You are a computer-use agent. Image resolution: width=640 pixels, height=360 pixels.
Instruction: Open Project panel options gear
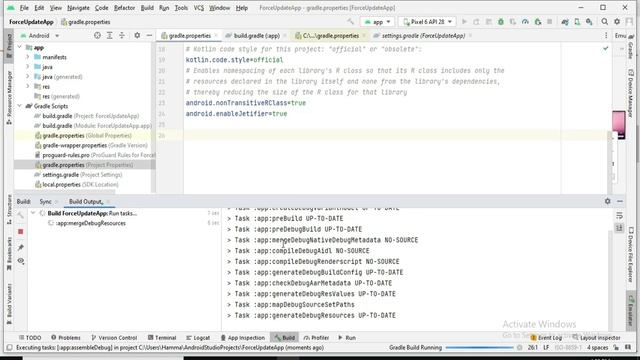point(137,36)
